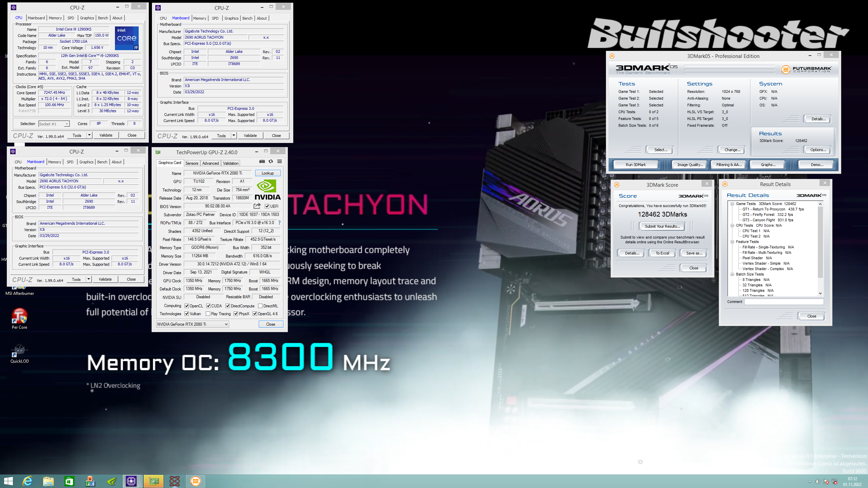Screen dimensions: 868x488
Task: Toggle the UEFI checkbox in GPU-Z
Action: pos(267,206)
